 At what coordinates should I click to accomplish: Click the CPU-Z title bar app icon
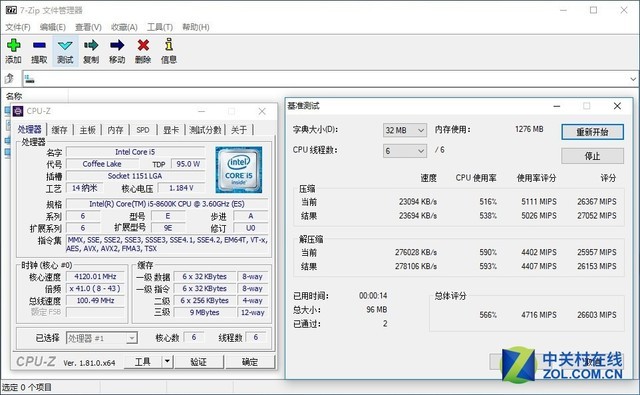pyautogui.click(x=18, y=111)
